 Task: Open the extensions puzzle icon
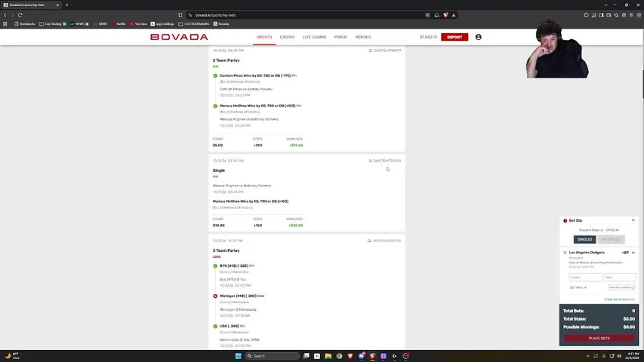point(586,15)
